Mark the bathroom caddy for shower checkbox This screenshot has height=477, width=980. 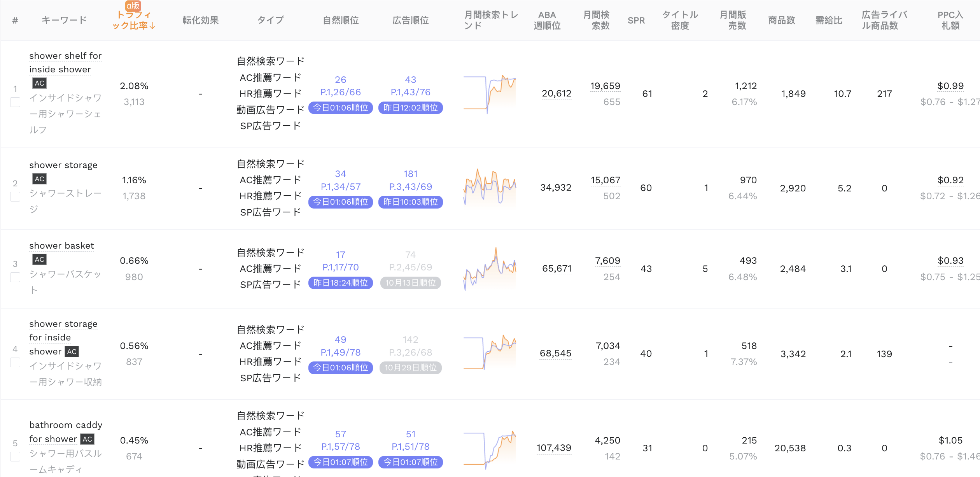[15, 456]
